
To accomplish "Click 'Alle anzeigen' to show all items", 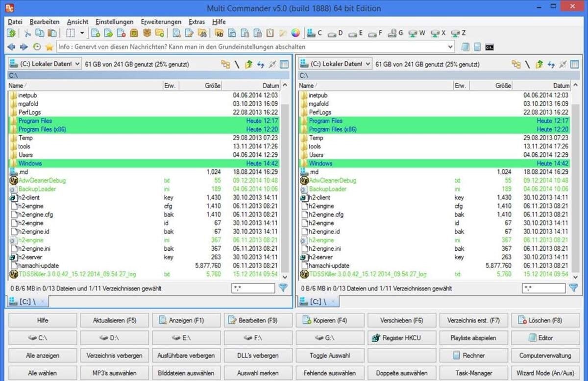I will tap(43, 356).
